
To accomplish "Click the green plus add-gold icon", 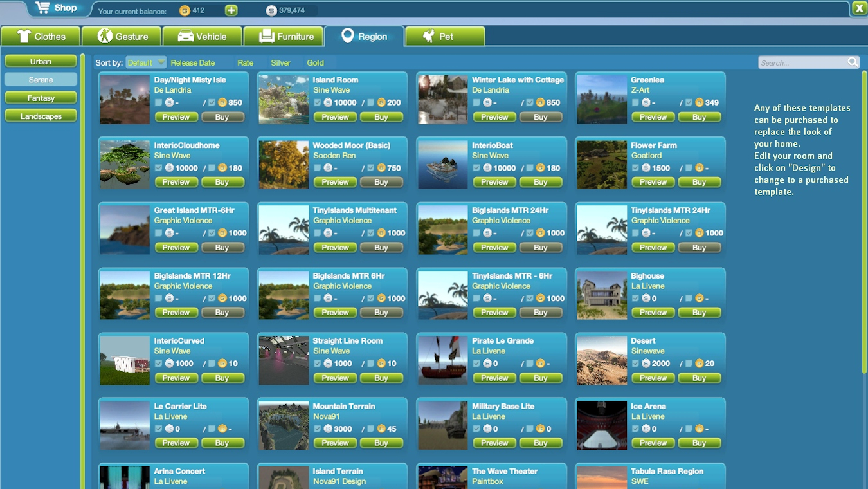I will click(x=231, y=10).
